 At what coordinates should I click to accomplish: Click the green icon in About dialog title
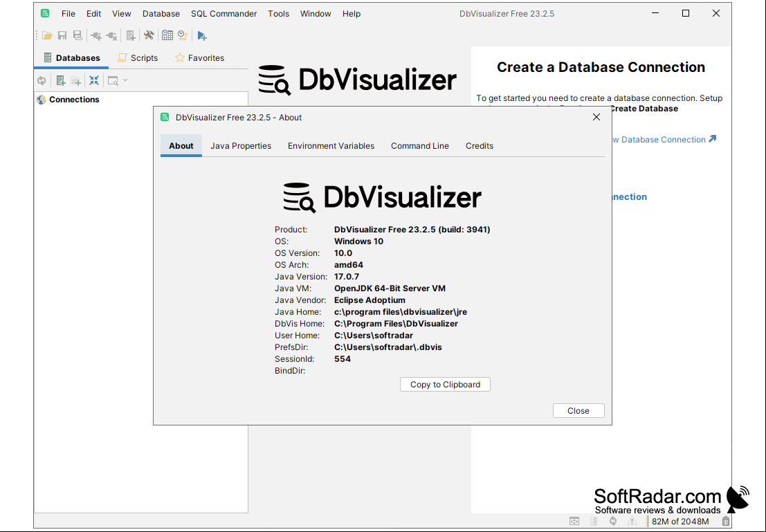[x=165, y=117]
